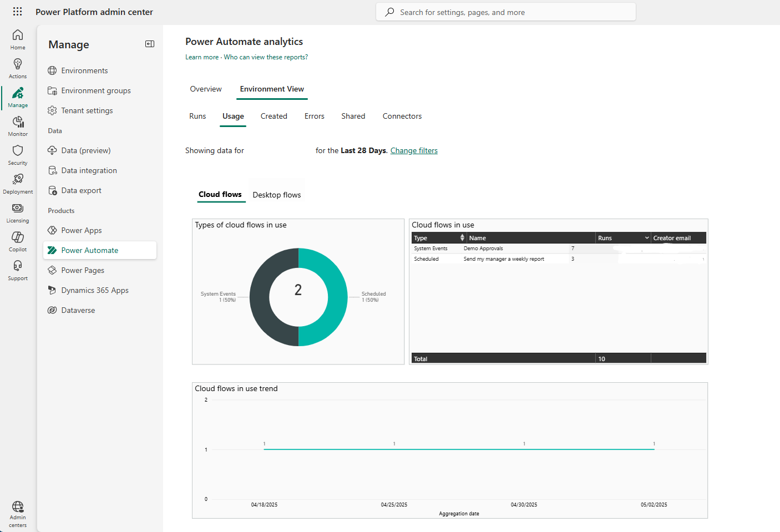The width and height of the screenshot is (780, 532).
Task: Click the Environments globe icon
Action: tap(52, 70)
